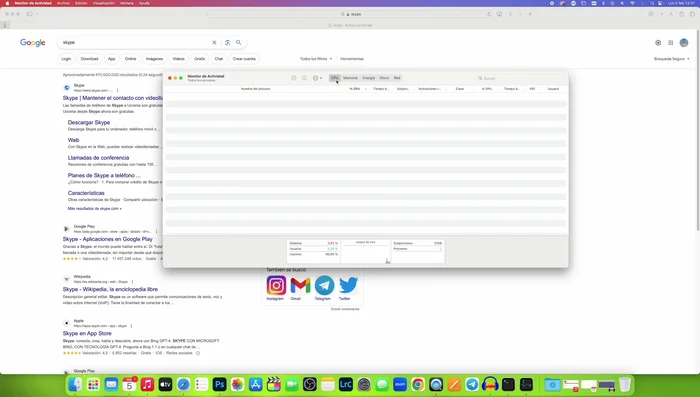Open Lightroom Classic from the Dock
This screenshot has width=700, height=397.
pyautogui.click(x=346, y=384)
